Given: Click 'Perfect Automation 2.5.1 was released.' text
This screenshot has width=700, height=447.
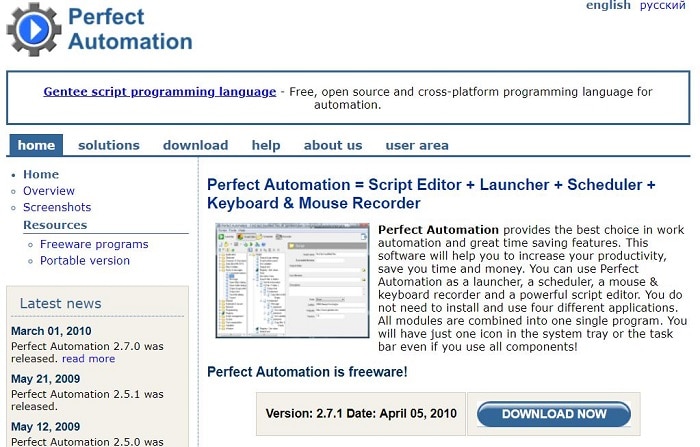Looking at the screenshot, I should point(88,400).
